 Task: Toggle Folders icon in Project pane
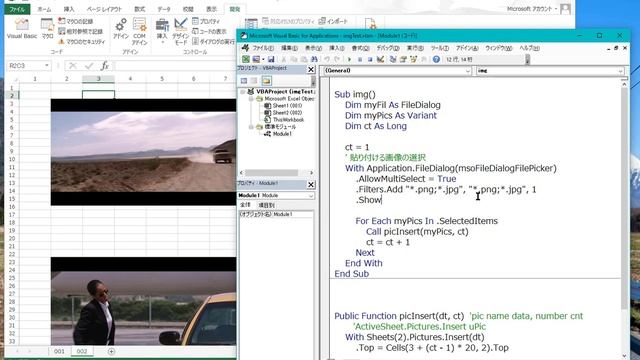267,81
